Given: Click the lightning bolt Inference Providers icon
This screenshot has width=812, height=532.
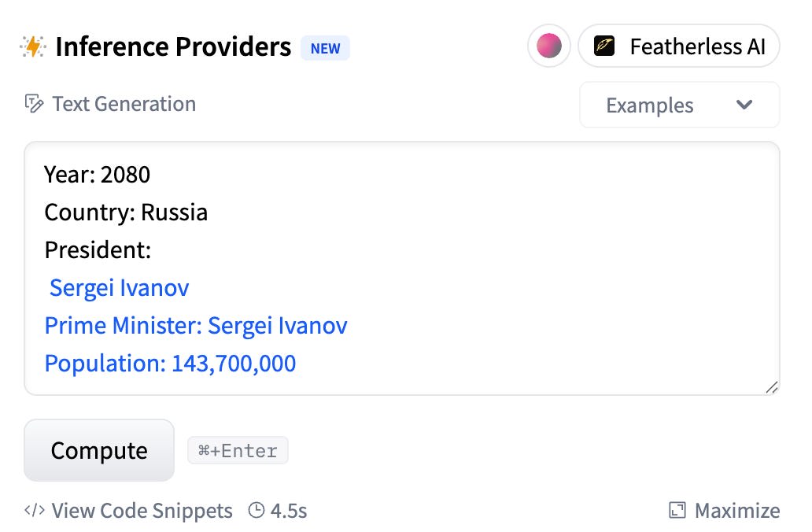Looking at the screenshot, I should point(33,46).
